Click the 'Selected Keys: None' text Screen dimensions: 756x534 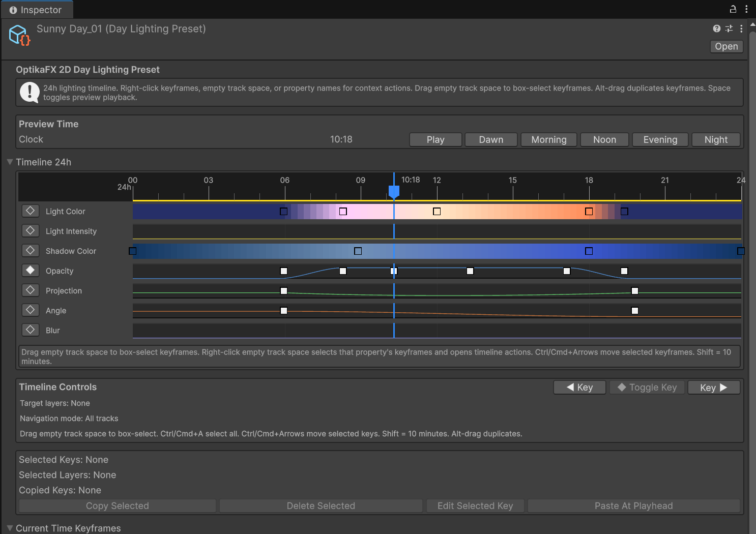click(64, 460)
